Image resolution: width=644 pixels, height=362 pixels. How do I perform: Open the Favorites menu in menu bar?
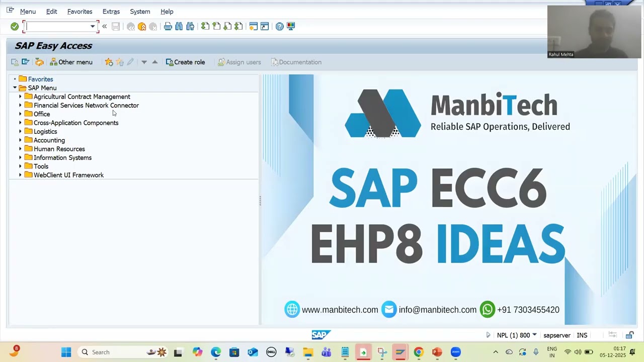79,12
